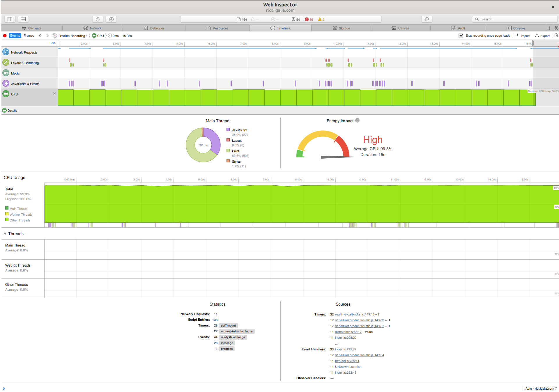Open the Auto - riot.igalia.com context selector

541,389
